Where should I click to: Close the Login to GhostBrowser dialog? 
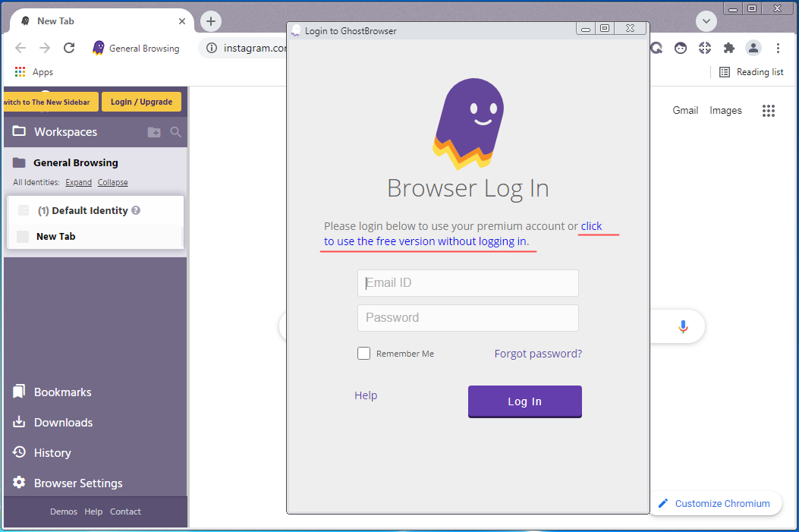[630, 29]
